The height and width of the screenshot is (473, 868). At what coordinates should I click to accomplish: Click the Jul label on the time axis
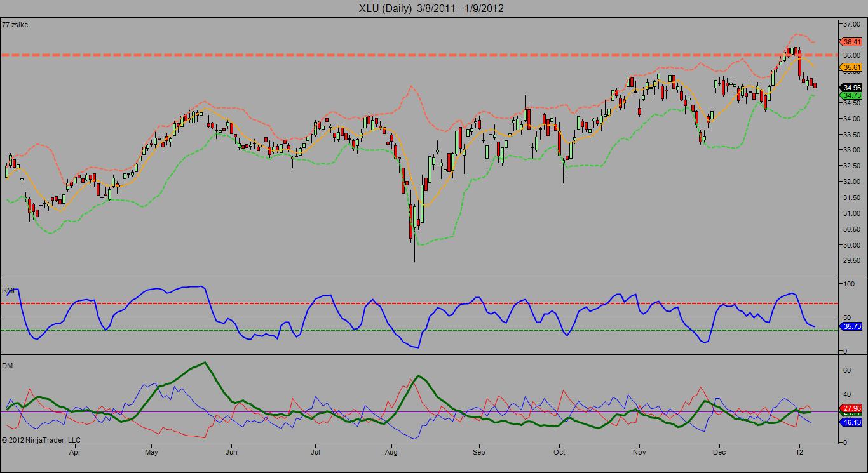(315, 453)
